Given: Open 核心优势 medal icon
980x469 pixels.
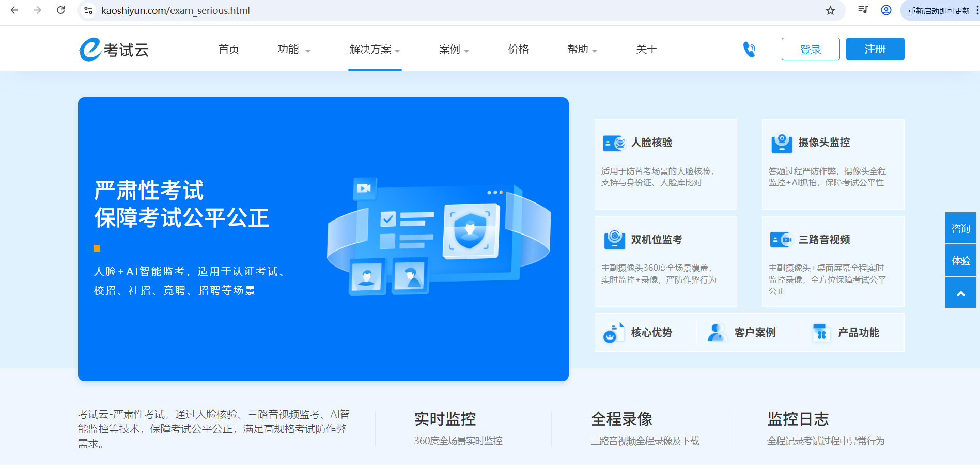Looking at the screenshot, I should (613, 333).
